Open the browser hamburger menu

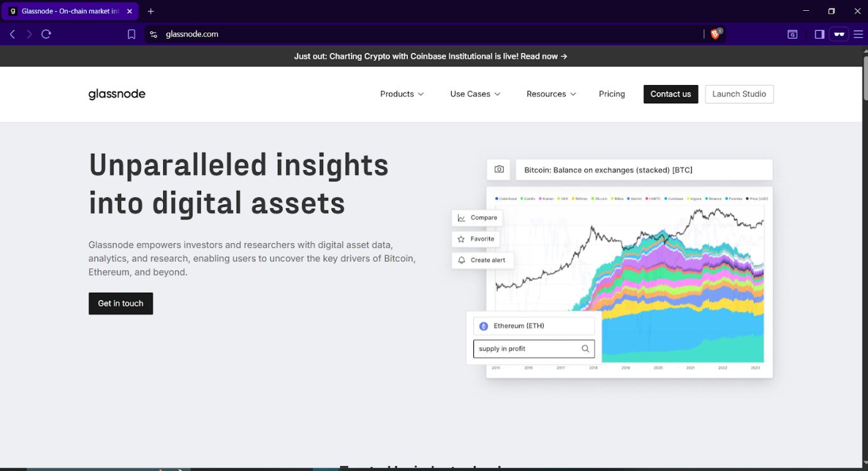pyautogui.click(x=858, y=34)
